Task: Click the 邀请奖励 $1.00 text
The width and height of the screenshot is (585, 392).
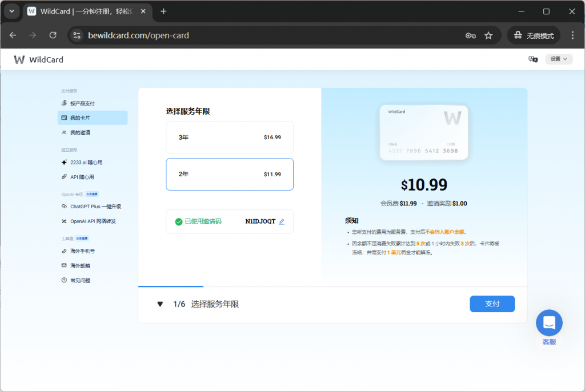Action: [x=447, y=204]
